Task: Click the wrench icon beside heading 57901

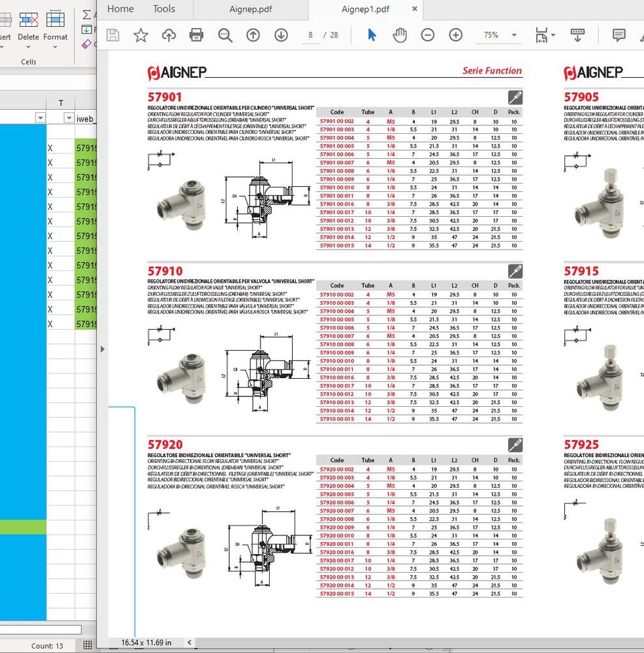Action: (515, 97)
